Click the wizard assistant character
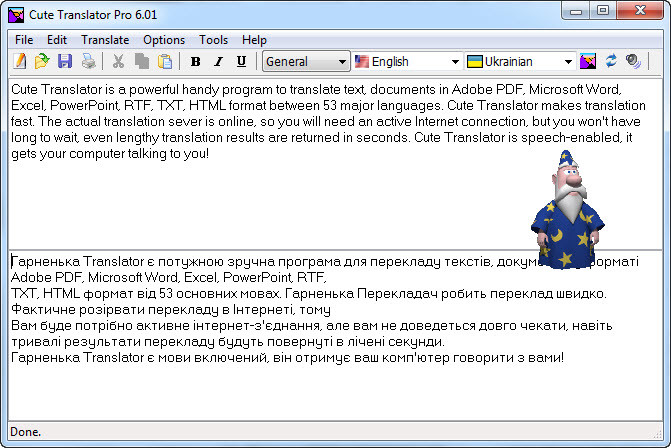Screen dimensions: 671x448 click(567, 210)
